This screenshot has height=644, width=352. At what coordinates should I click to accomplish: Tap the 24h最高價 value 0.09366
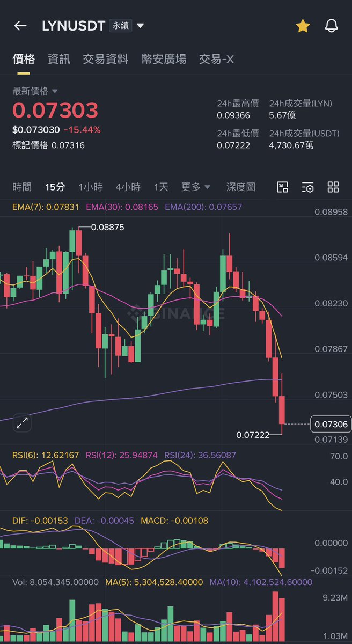[x=233, y=115]
